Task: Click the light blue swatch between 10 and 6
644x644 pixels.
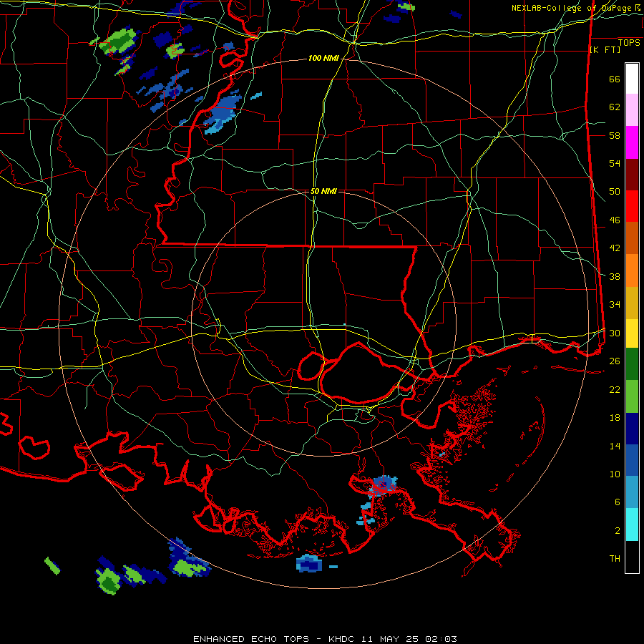Action: tap(632, 492)
